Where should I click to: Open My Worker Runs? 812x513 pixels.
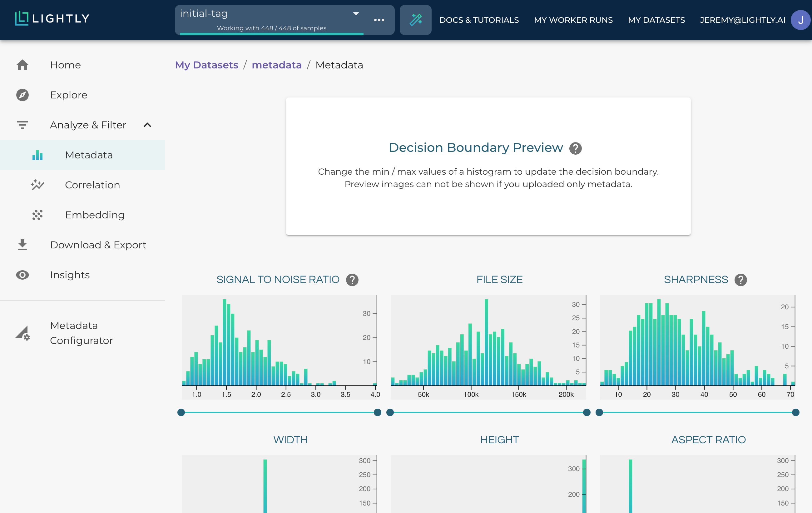pyautogui.click(x=573, y=20)
